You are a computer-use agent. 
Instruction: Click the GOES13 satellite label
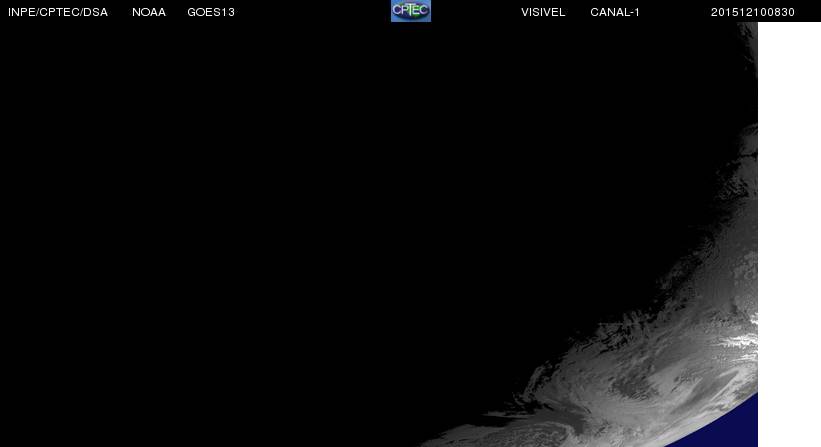click(211, 12)
